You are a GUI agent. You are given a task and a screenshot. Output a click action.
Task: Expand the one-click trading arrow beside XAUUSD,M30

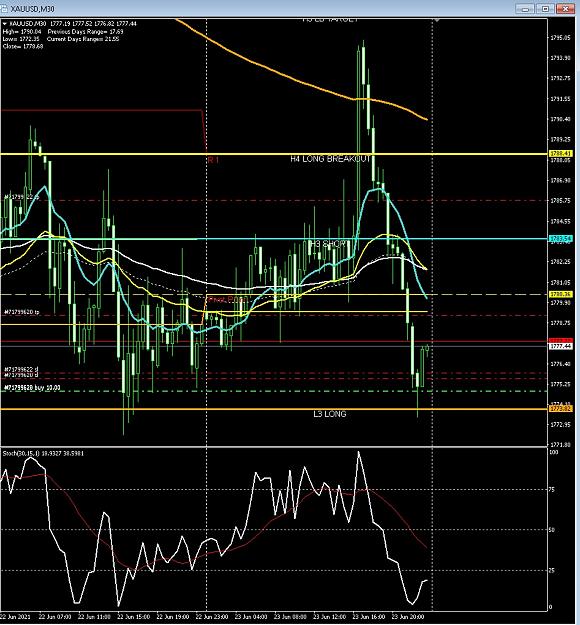click(x=5, y=24)
